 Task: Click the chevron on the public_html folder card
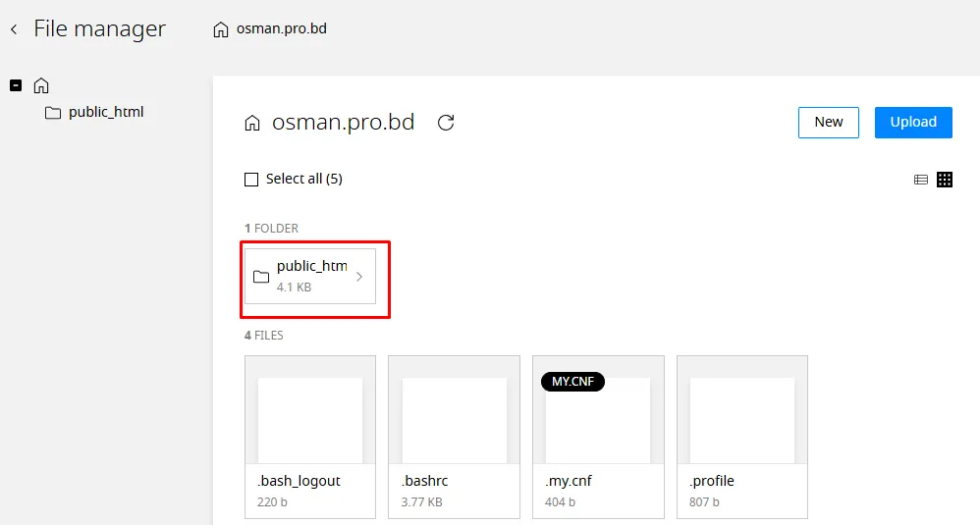359,277
